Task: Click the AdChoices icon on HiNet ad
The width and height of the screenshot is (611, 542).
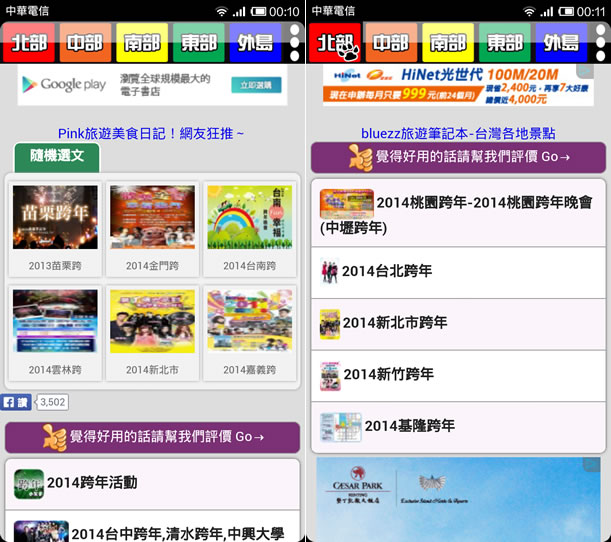Action: coord(586,71)
